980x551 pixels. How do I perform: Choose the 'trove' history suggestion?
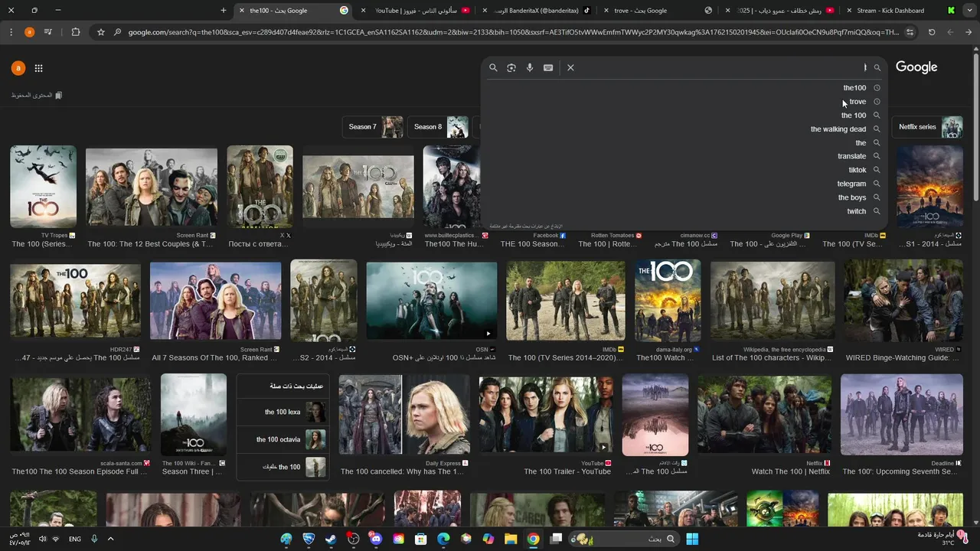[857, 102]
